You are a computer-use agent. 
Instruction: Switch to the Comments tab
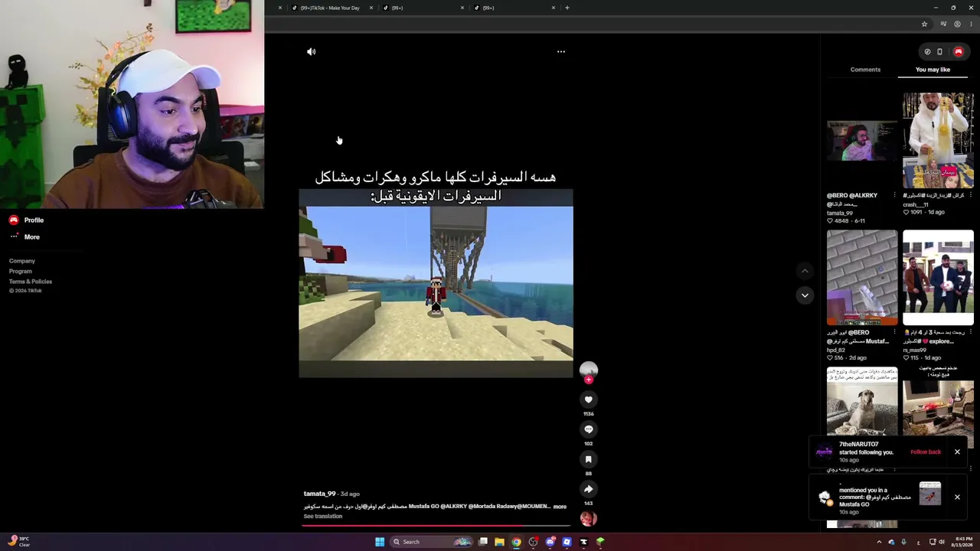(865, 70)
